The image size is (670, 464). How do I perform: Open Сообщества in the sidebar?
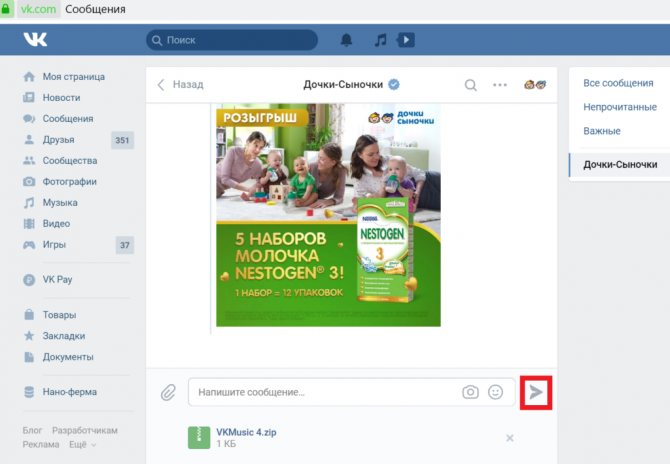pos(70,161)
